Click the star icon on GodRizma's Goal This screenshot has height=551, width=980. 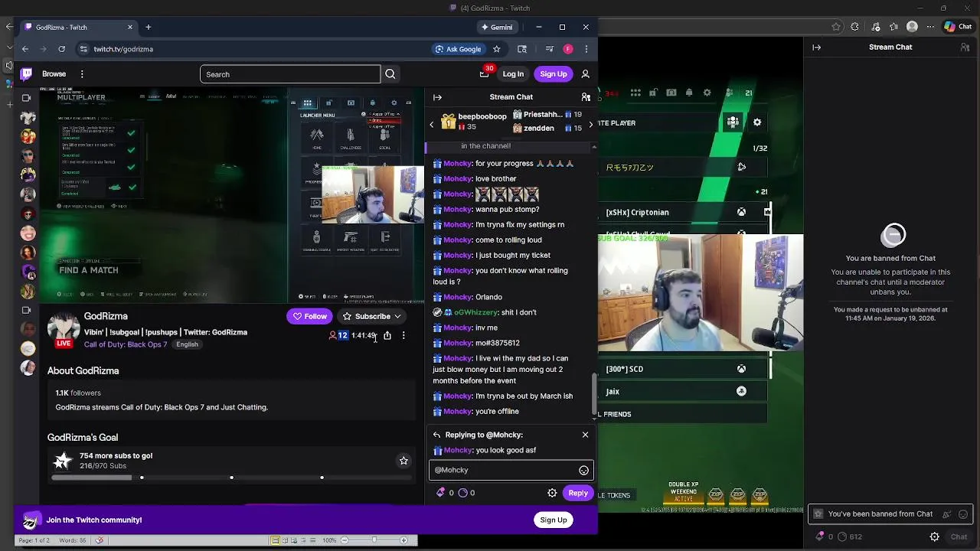tap(403, 461)
